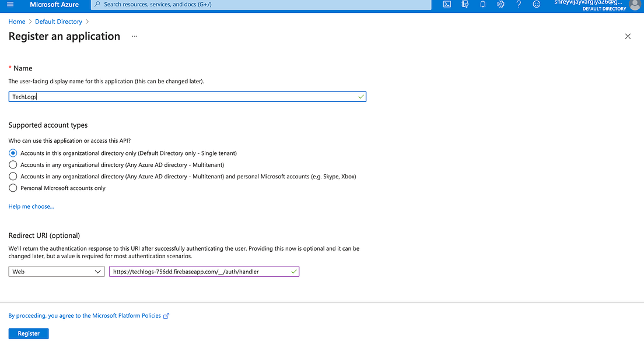Expand options via the ellipsis near title

(x=134, y=36)
